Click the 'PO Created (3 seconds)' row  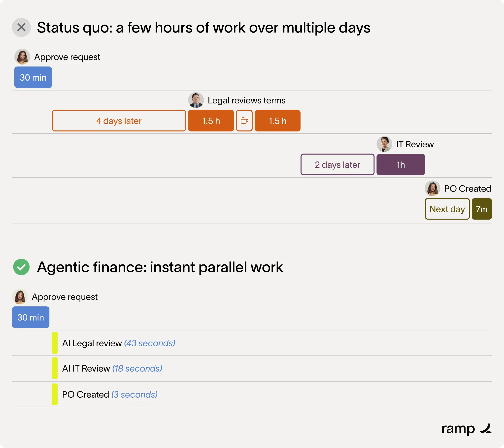tap(252, 394)
